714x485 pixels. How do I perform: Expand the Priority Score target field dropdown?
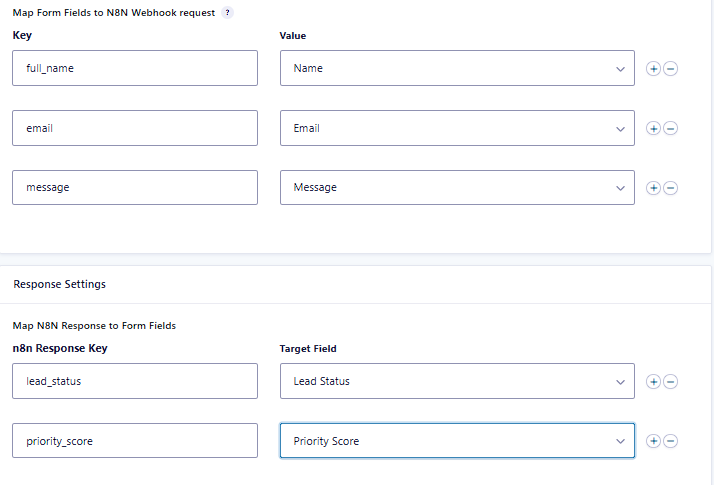457,440
